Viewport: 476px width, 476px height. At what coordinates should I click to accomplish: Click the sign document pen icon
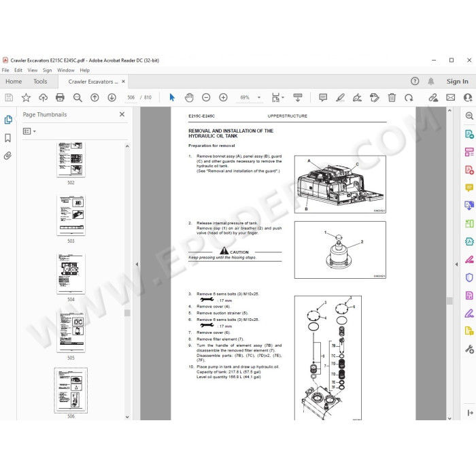(357, 97)
